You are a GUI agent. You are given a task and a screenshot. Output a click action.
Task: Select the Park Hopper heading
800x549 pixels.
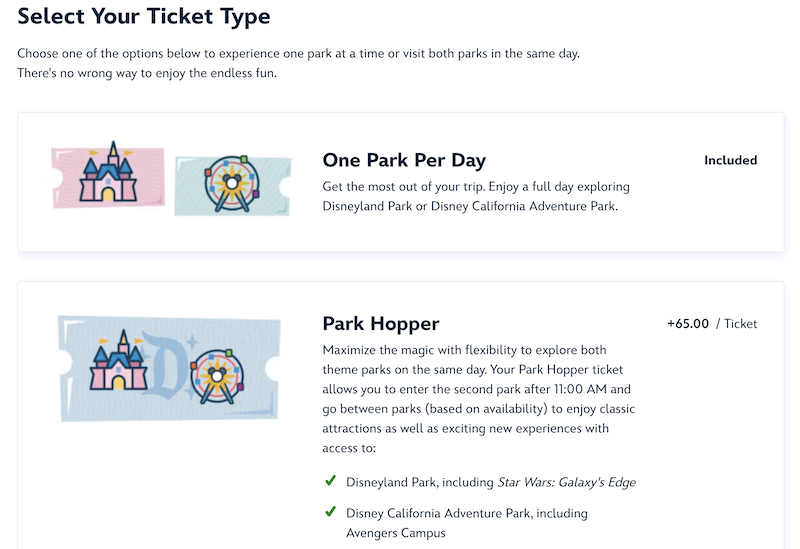[x=381, y=324]
